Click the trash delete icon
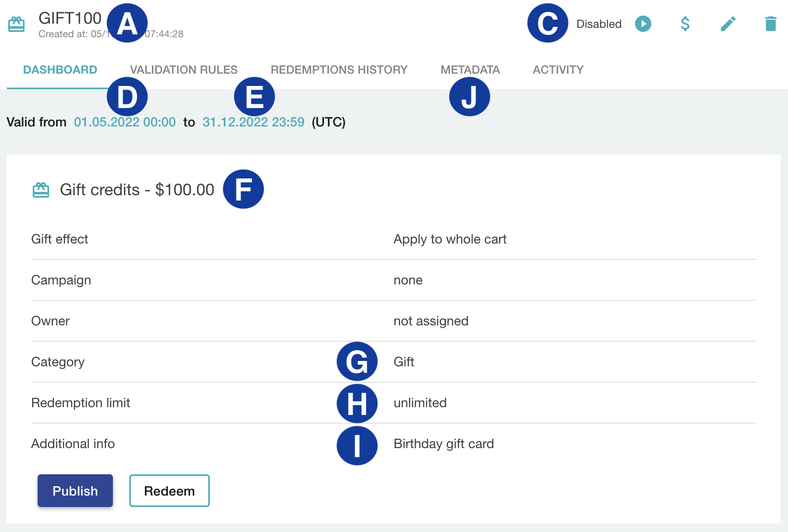Screen dimensions: 788x532 pos(770,24)
